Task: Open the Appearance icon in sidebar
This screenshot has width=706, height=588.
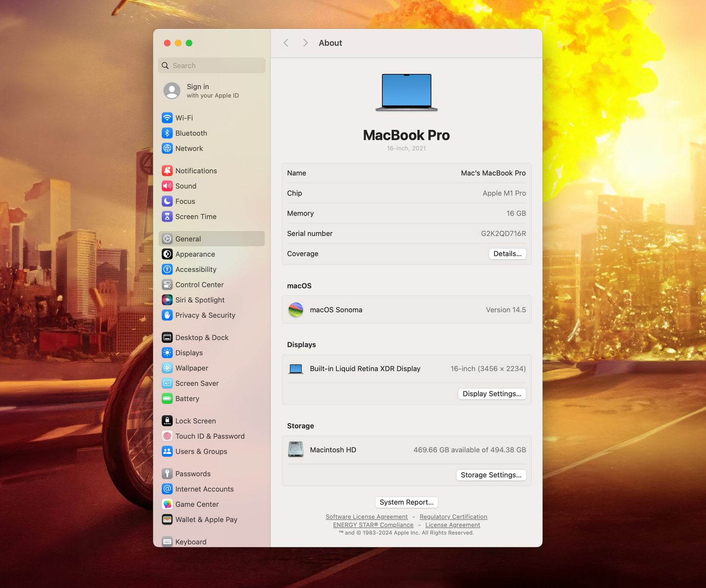Action: (x=167, y=254)
